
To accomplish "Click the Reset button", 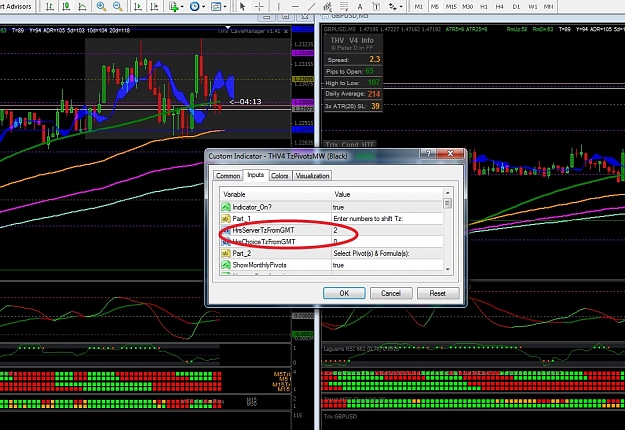I will pos(438,293).
